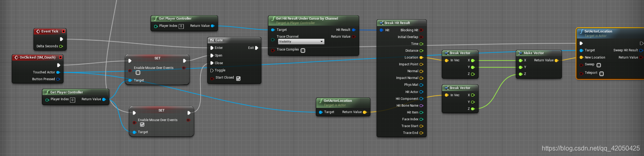Toggle the Start Closed checkbox on Gate
This screenshot has width=644, height=156.
tap(238, 78)
